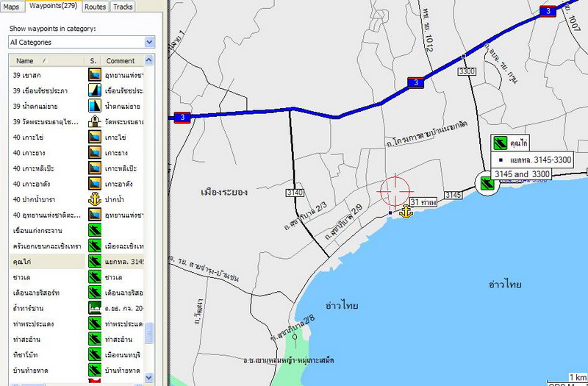Click the green icon of selected คุณไก่ row
Screen dimensions: 588x386
(95, 262)
